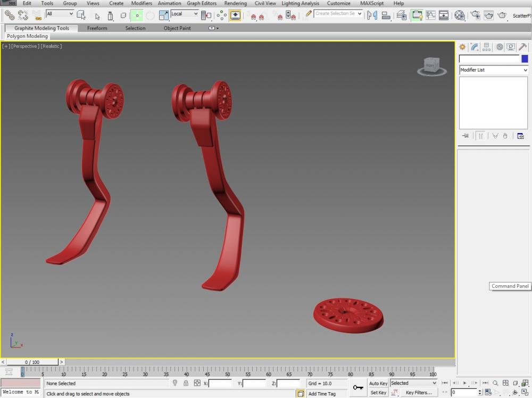
Task: Toggle the selection lock padlock
Action: 186,383
